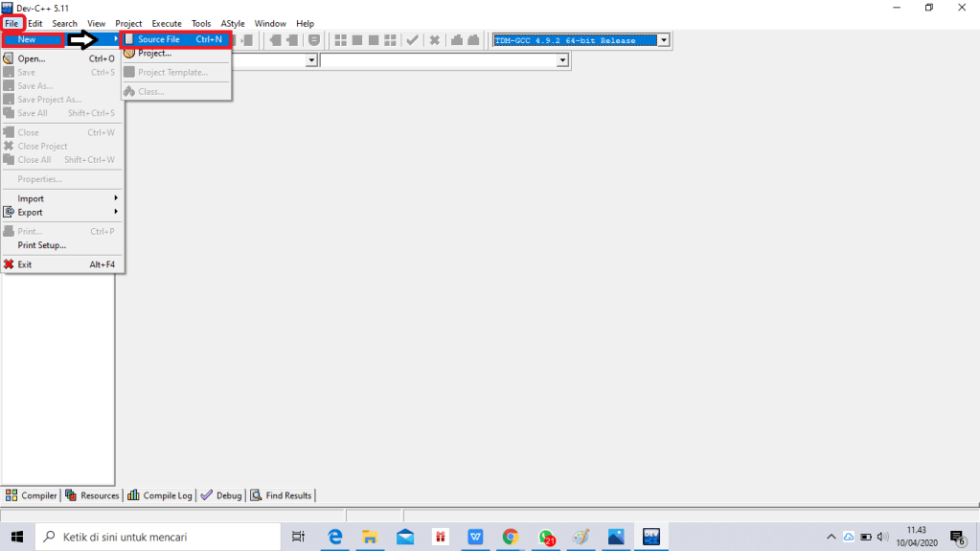Viewport: 980px width, 551px height.
Task: Open the Execute menu
Action: tap(167, 23)
